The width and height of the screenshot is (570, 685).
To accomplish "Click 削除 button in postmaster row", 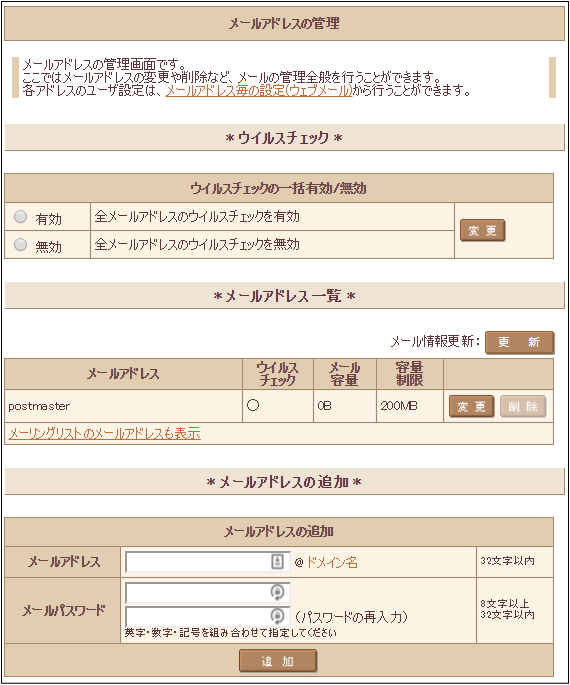I will [523, 406].
